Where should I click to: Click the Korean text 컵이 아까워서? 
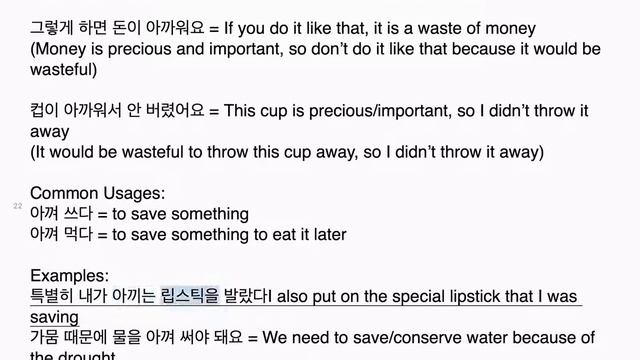coord(76,111)
